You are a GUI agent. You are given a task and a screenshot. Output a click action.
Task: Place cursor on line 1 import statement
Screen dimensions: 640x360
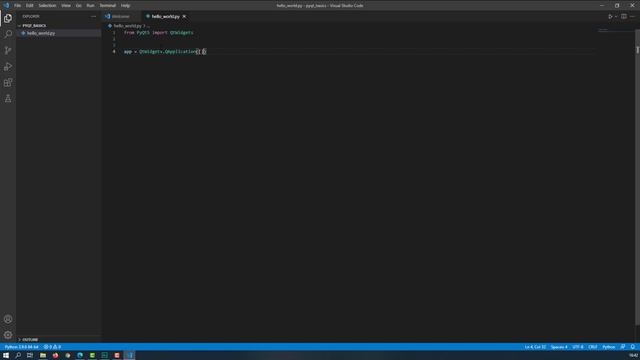coord(158,32)
